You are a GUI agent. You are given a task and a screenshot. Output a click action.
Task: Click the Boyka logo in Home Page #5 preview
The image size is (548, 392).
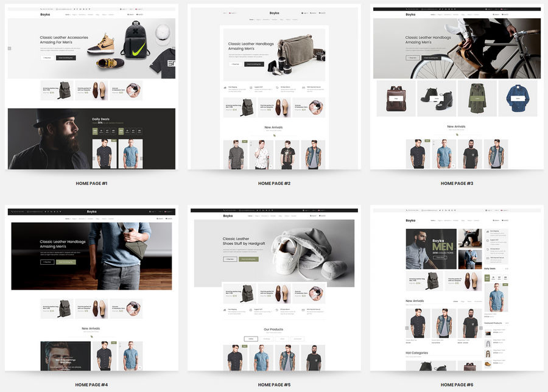[x=228, y=216]
